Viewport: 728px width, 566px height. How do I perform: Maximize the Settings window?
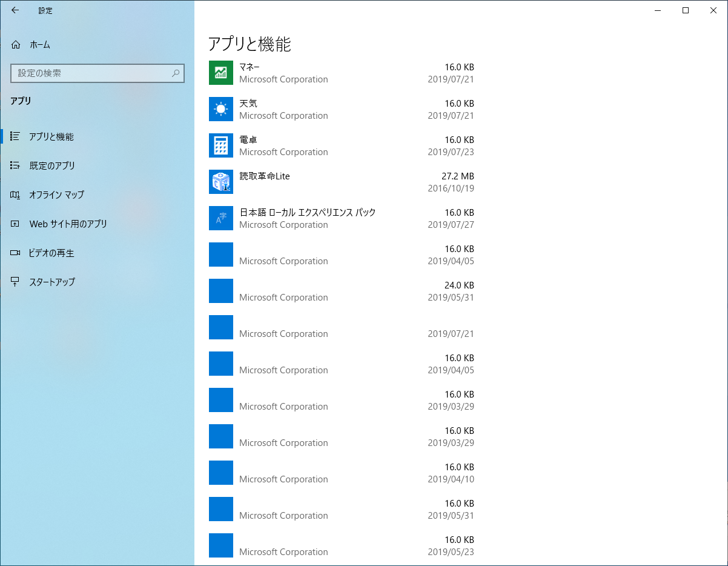tap(686, 10)
